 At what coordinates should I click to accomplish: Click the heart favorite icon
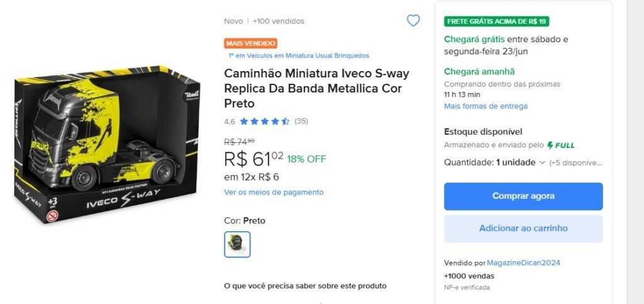tap(413, 21)
